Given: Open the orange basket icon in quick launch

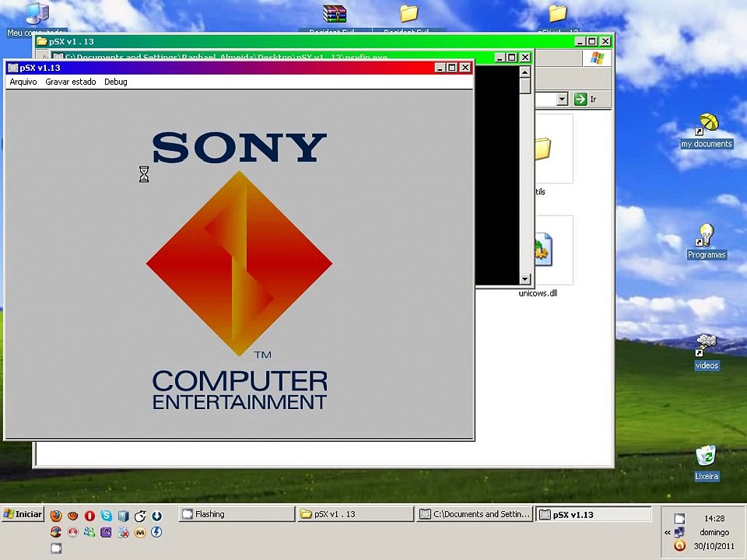Looking at the screenshot, I should tap(73, 516).
